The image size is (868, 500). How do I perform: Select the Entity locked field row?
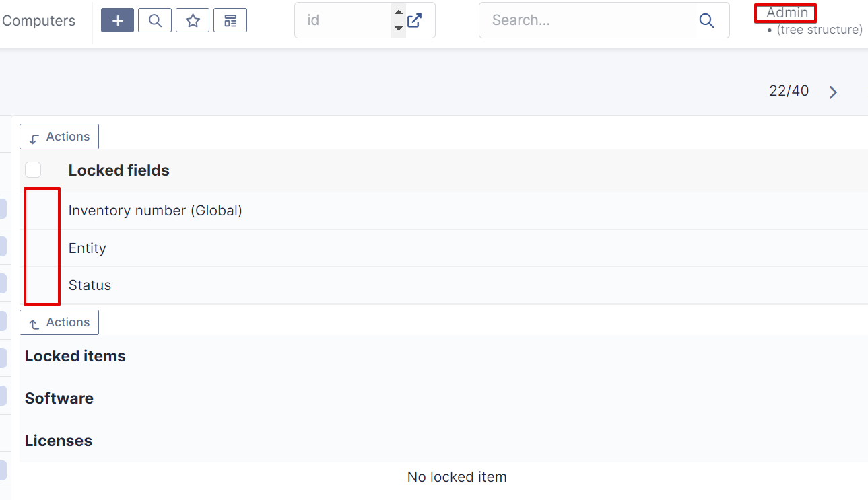point(87,248)
